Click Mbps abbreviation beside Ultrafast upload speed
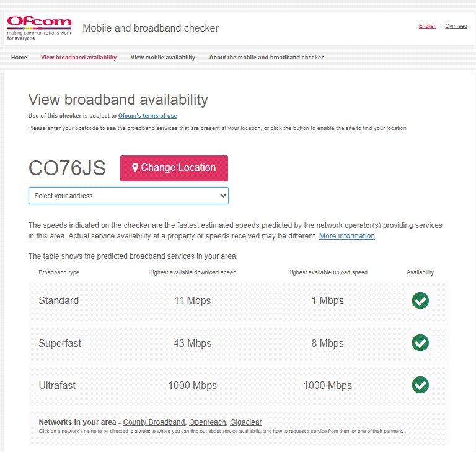Screen dimensions: 476x452 click(x=340, y=385)
